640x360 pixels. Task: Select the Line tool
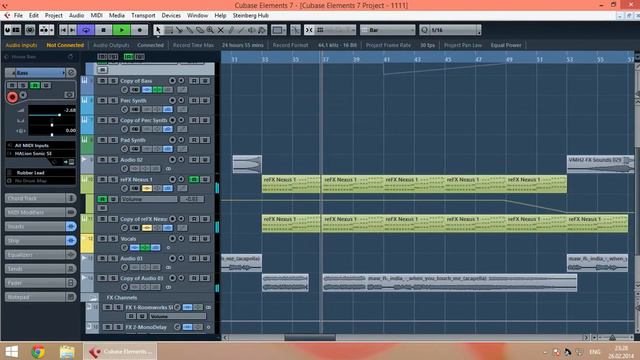(241, 30)
